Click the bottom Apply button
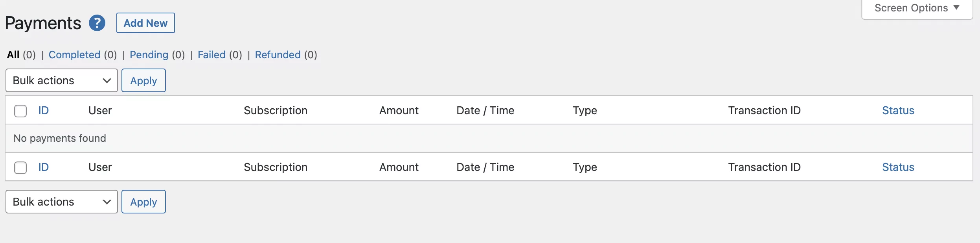 click(x=143, y=202)
